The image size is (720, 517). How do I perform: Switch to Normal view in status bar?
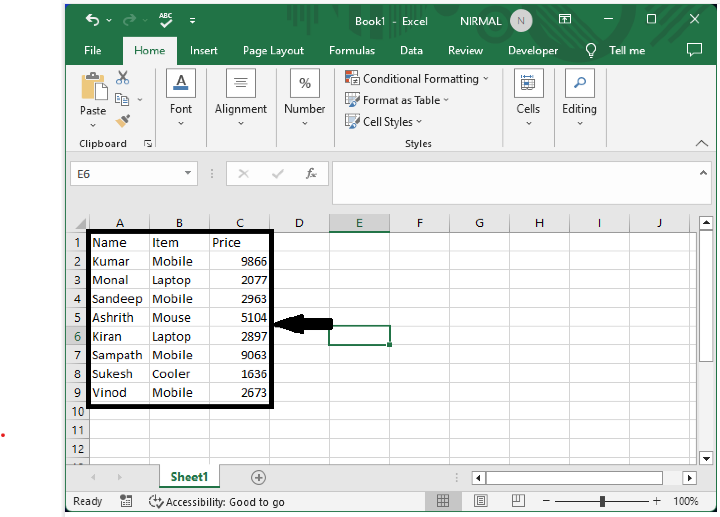[443, 501]
